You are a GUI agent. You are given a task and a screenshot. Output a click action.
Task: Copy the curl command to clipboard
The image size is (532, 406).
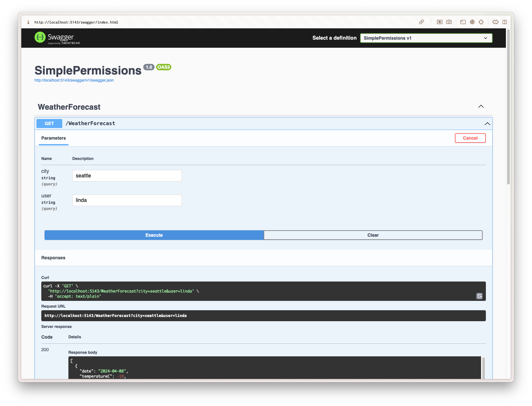[479, 296]
